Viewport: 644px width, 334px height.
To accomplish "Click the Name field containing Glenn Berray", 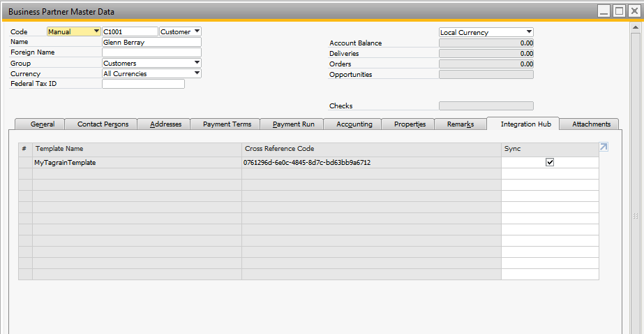I will 151,42.
